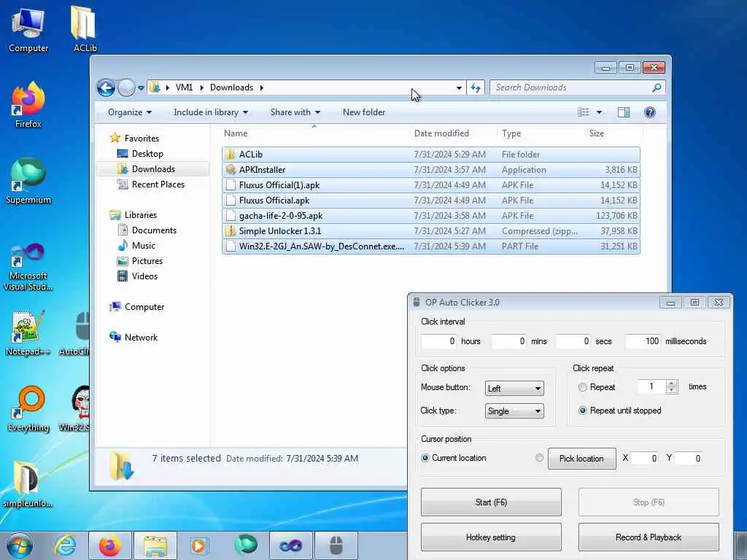
Task: Click the search magnifier icon in Explorer
Action: point(657,87)
